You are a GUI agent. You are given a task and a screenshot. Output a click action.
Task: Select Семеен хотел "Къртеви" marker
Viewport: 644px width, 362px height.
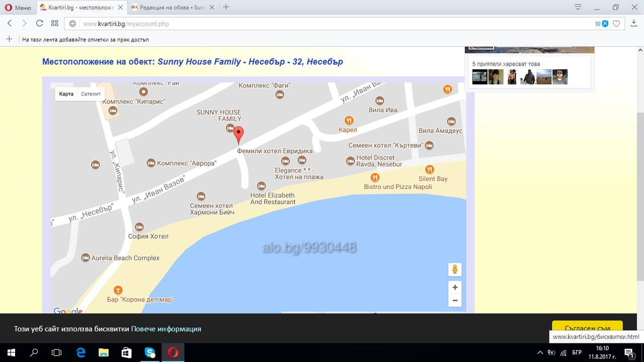[x=429, y=145]
